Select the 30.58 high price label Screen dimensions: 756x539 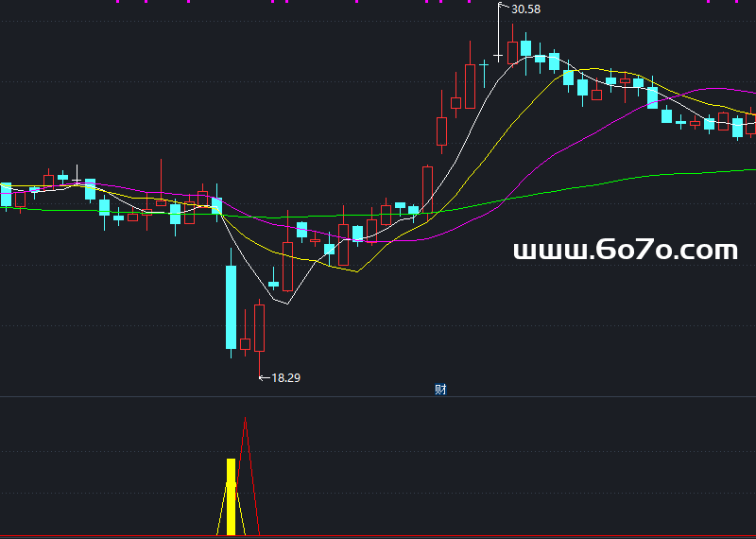coord(525,9)
